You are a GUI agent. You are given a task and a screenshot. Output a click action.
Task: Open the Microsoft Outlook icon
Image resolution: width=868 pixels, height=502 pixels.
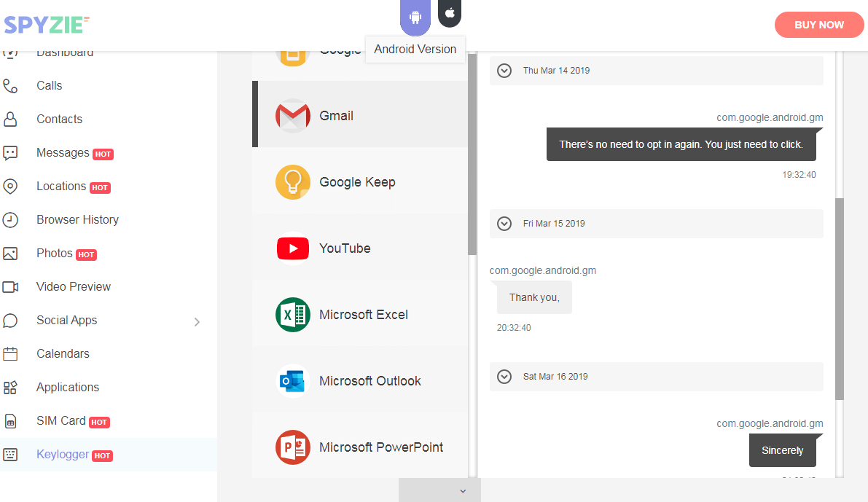pyautogui.click(x=293, y=381)
